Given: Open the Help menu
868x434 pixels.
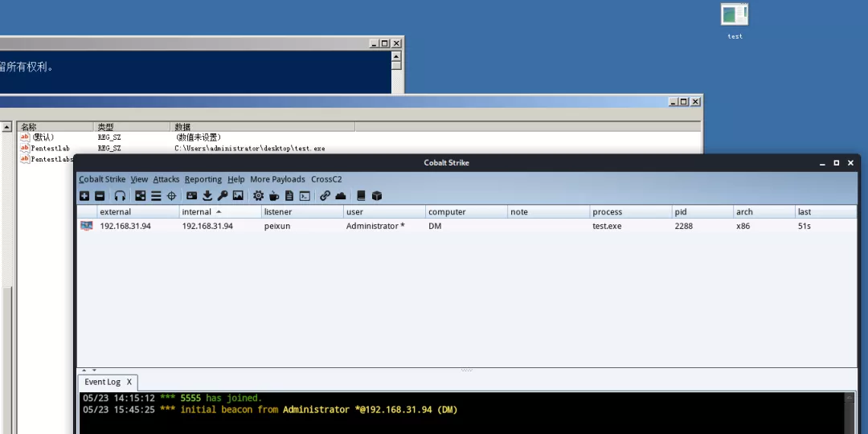Looking at the screenshot, I should (x=235, y=179).
